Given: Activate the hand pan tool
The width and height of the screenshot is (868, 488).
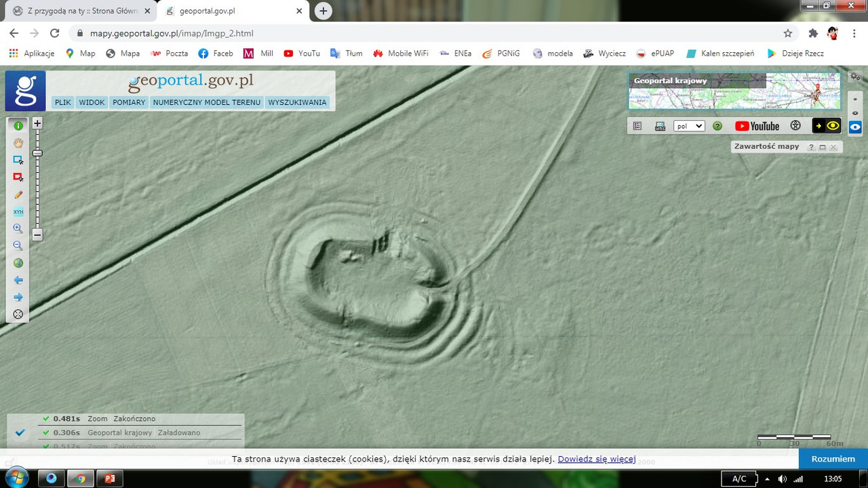Looking at the screenshot, I should click(x=18, y=143).
